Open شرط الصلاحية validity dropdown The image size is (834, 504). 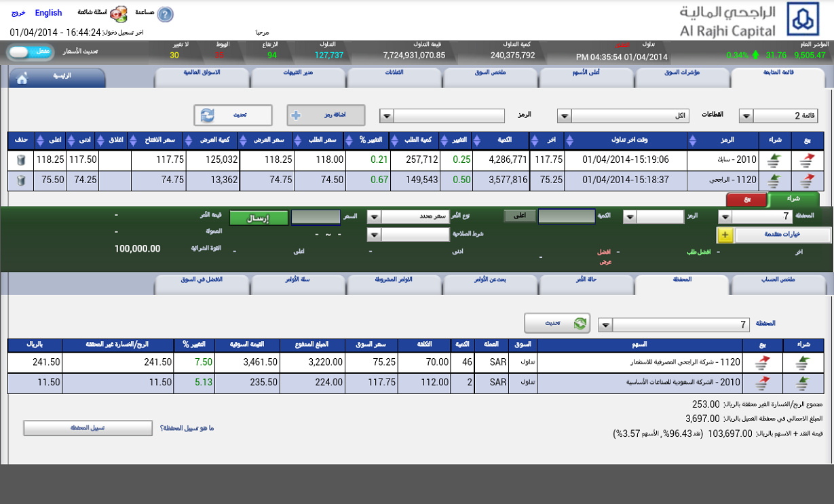click(x=374, y=235)
